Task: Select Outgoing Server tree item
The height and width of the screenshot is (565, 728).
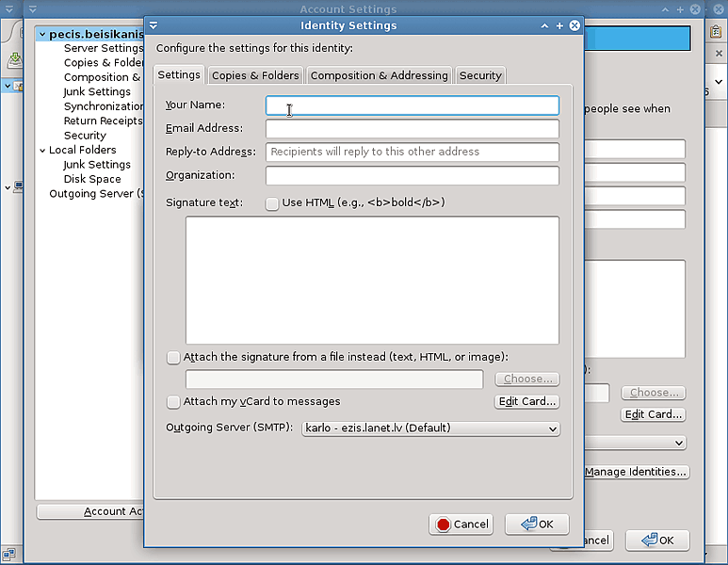Action: coord(96,194)
